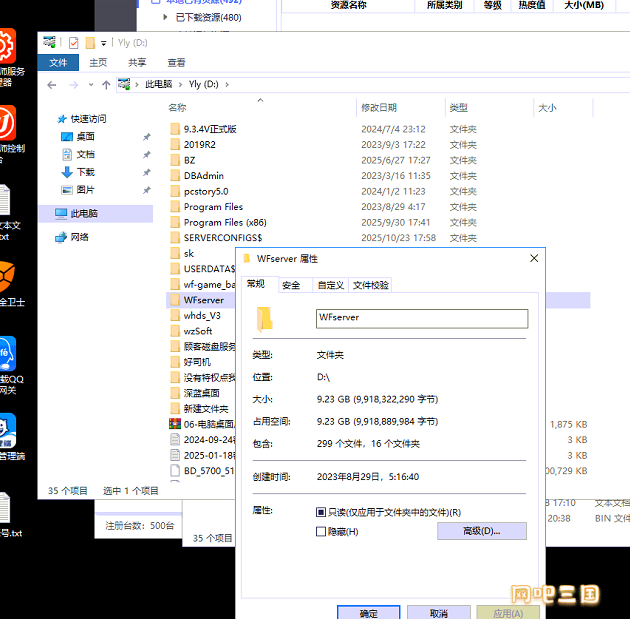Screen dimensions: 630x619
Task: Click the DBAdmin folder icon
Action: coord(175,176)
